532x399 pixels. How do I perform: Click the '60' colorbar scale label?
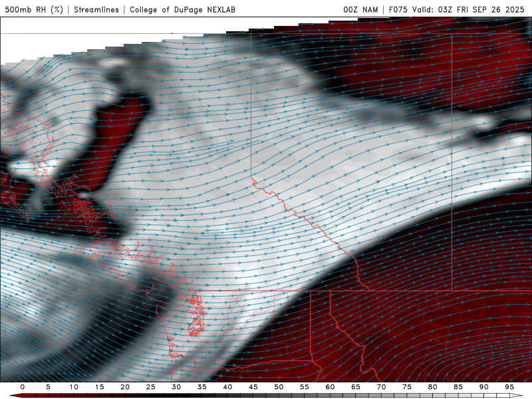coord(330,387)
